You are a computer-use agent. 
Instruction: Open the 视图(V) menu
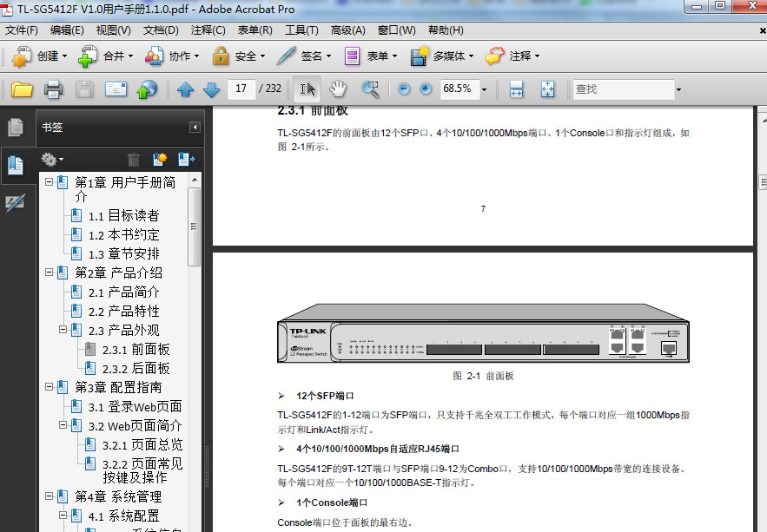[114, 30]
